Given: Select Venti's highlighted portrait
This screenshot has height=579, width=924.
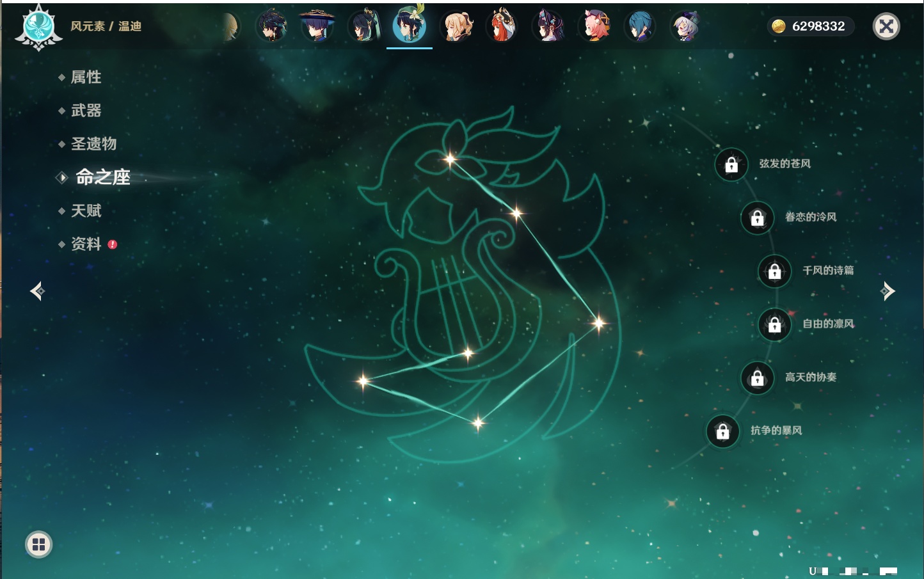Looking at the screenshot, I should (410, 26).
